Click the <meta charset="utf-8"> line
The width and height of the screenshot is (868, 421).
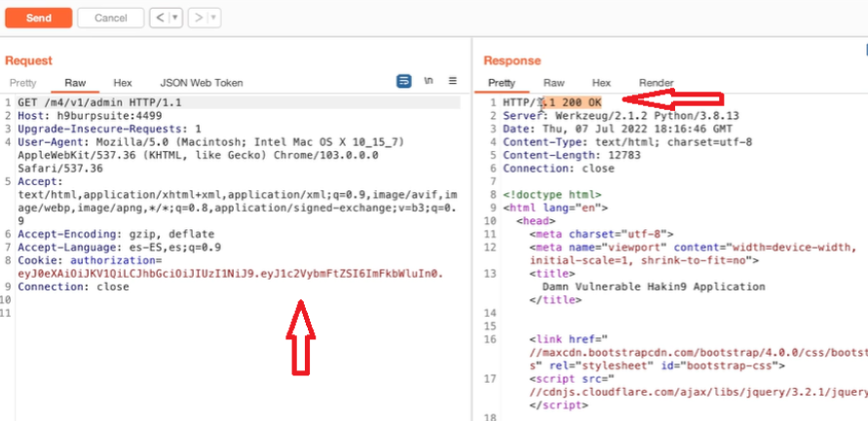tap(601, 234)
